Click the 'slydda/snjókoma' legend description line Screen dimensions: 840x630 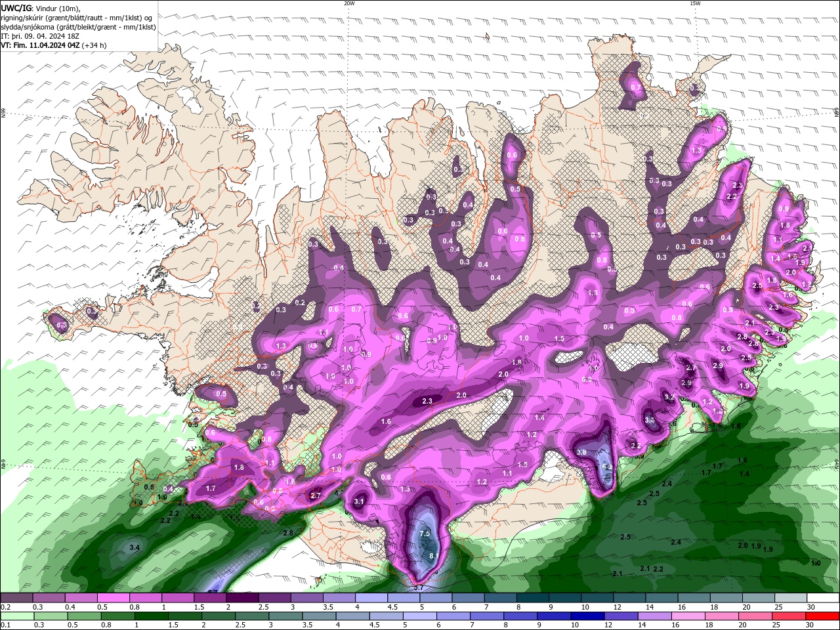pos(78,27)
